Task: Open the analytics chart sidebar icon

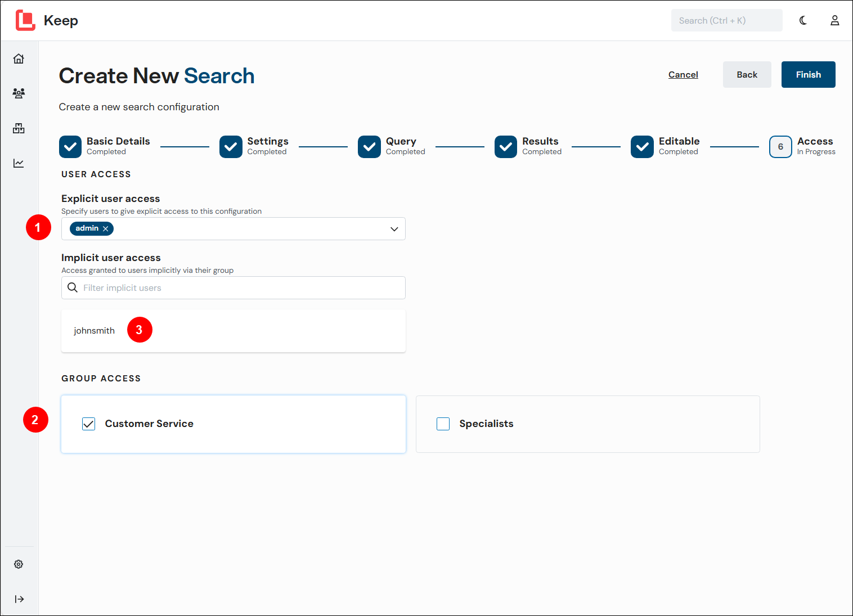Action: [19, 163]
